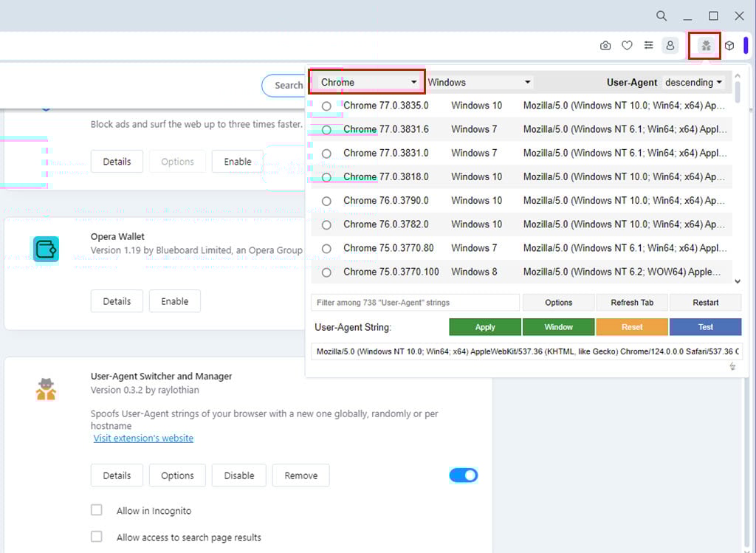Click Details for User-Agent Switcher and Manager
This screenshot has width=756, height=553.
[117, 475]
